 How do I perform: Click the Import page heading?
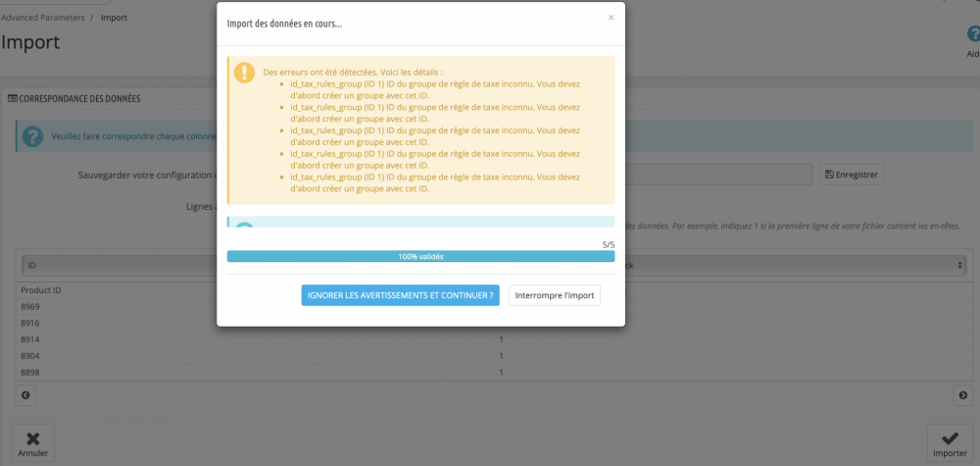[30, 42]
